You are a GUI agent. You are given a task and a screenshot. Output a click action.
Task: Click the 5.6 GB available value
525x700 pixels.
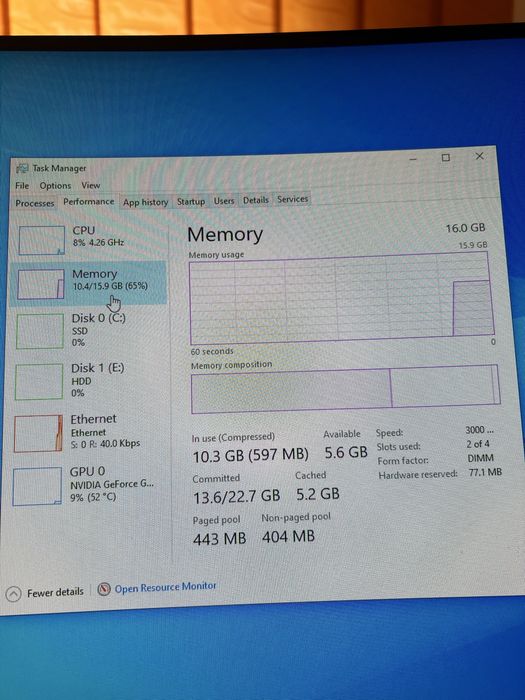click(346, 453)
